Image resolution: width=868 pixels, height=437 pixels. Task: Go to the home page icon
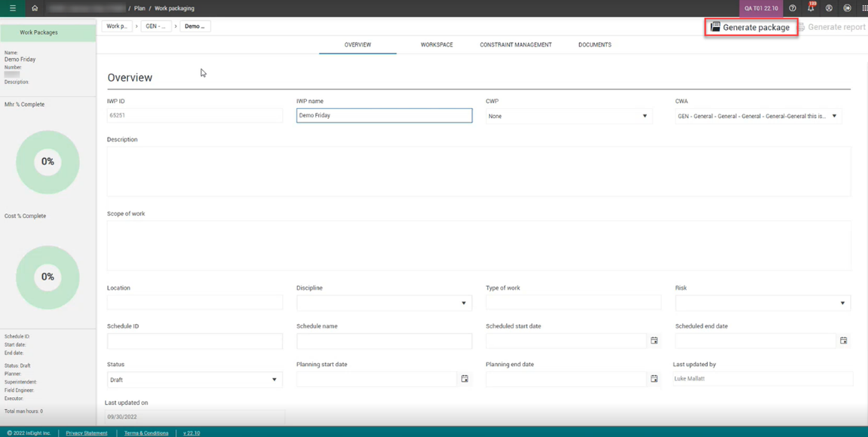[x=35, y=8]
